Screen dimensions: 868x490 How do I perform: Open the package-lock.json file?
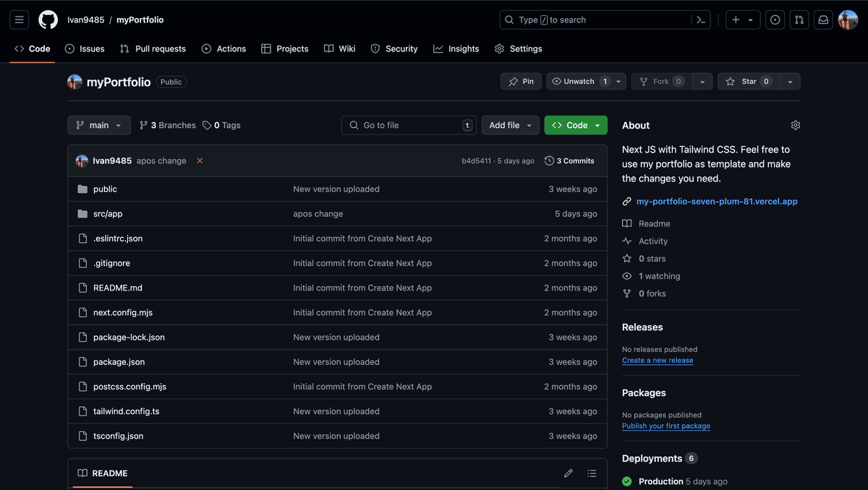(129, 338)
